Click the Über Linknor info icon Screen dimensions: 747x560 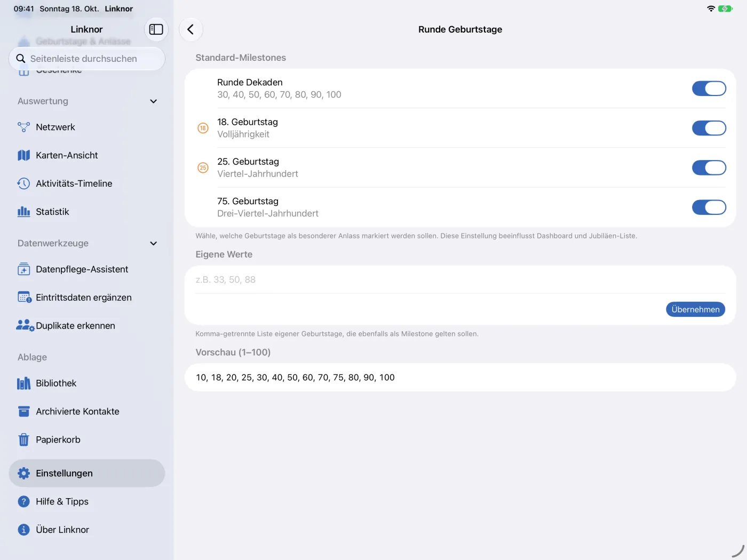23,530
